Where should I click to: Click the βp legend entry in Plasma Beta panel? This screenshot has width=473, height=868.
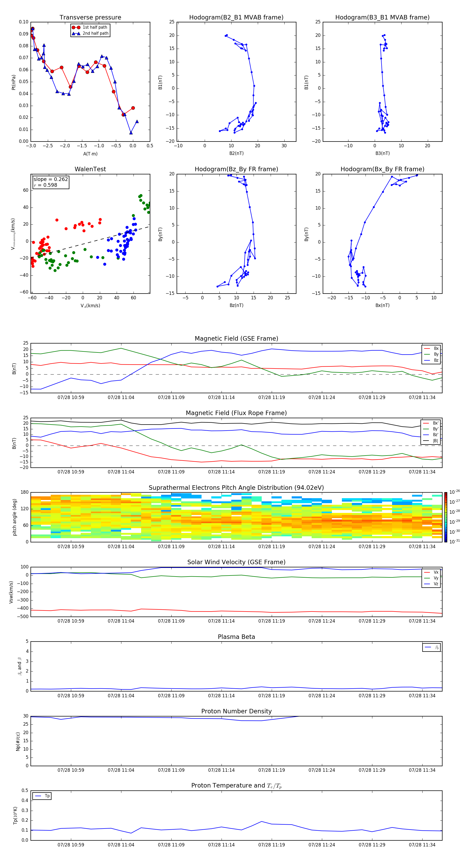click(431, 647)
